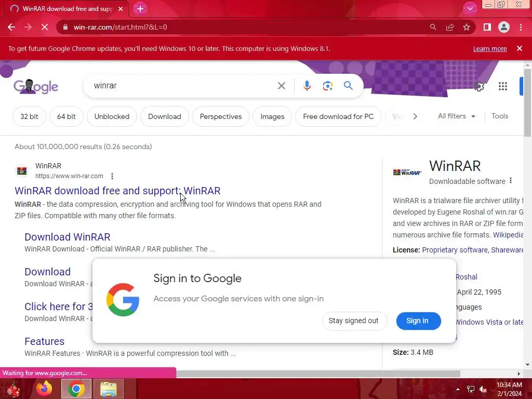The width and height of the screenshot is (532, 399).
Task: Open the Download sitelink
Action: coord(47,272)
